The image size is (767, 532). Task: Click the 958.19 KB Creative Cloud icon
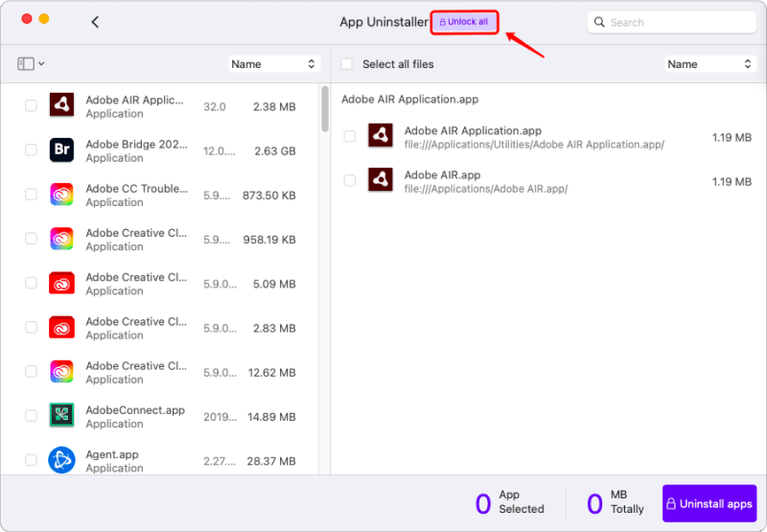pyautogui.click(x=61, y=239)
